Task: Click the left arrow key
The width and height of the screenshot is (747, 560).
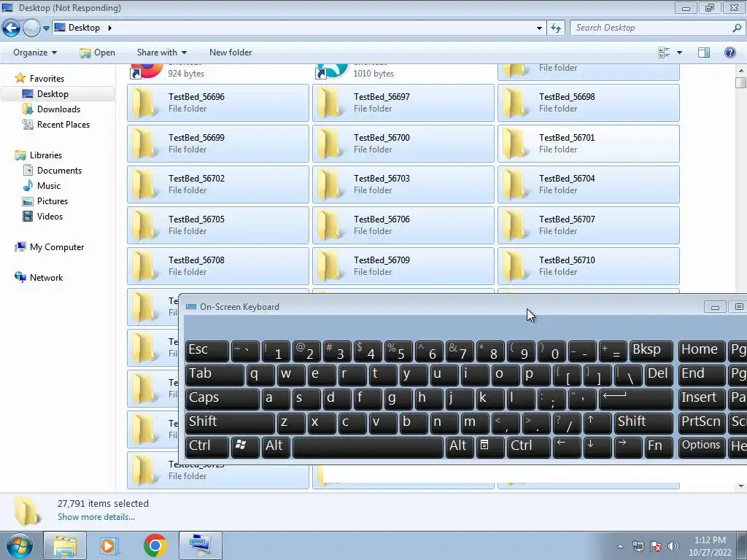Action: point(566,447)
